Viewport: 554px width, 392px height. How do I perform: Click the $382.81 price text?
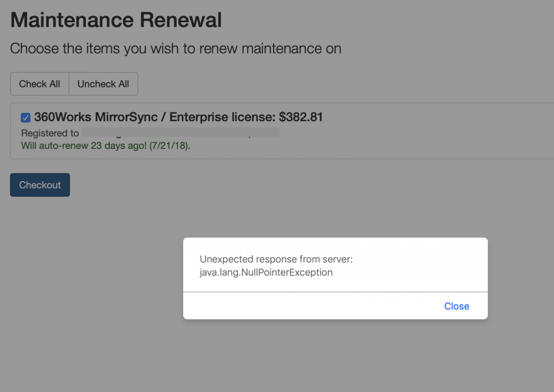click(301, 117)
